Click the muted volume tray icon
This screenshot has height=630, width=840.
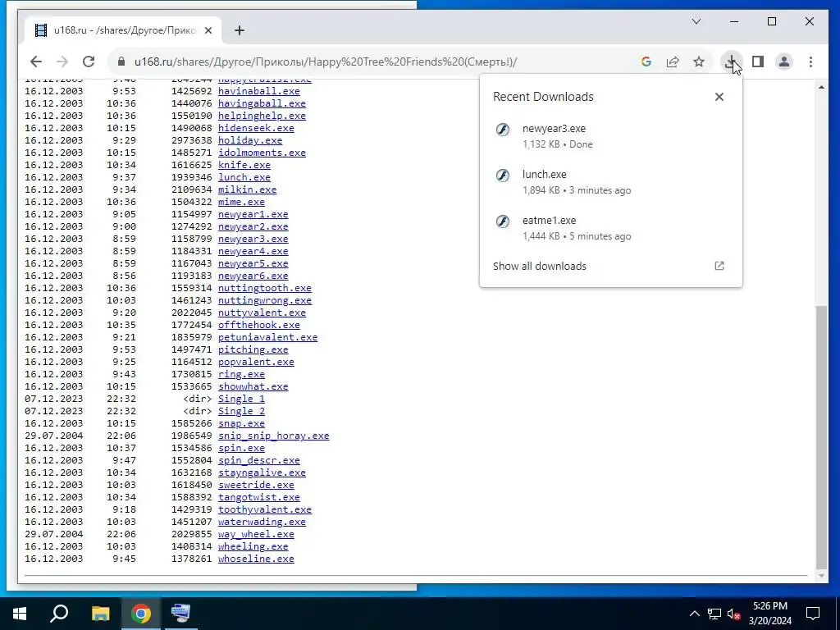point(733,614)
